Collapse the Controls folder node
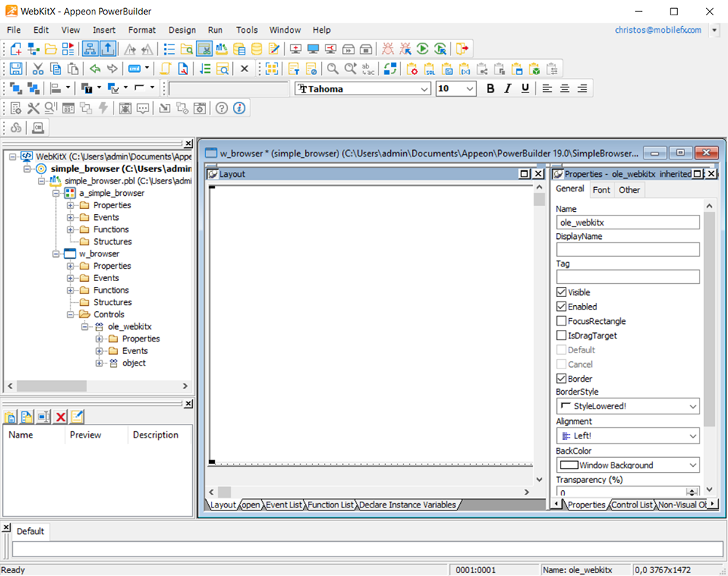Screen dimensions: 728x576 click(x=70, y=315)
